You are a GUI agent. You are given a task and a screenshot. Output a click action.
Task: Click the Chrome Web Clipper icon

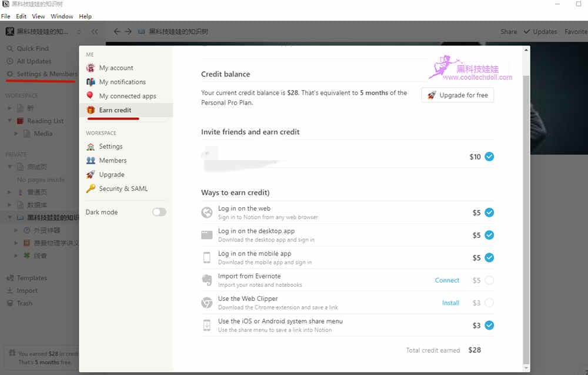pos(206,303)
